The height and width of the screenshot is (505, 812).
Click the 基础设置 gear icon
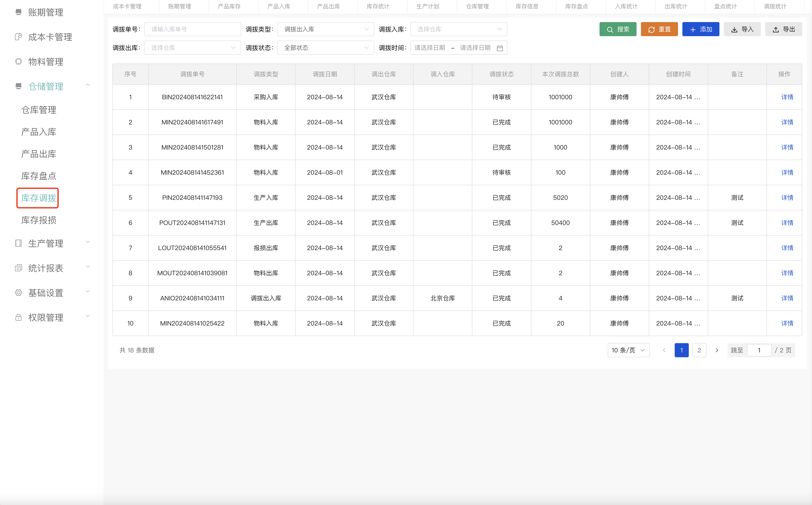[x=18, y=293]
